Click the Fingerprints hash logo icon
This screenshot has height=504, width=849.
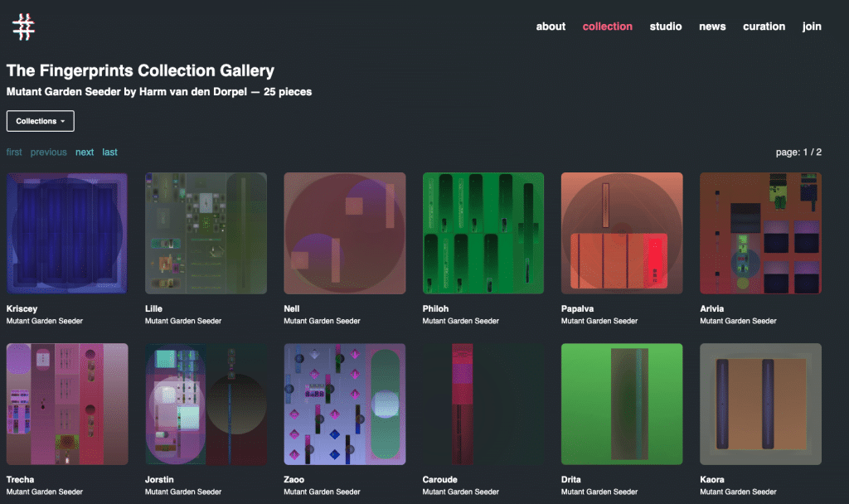23,27
